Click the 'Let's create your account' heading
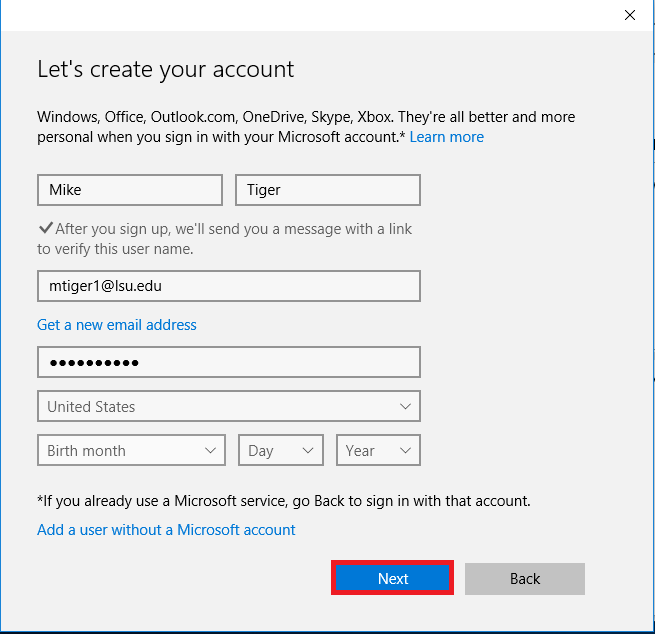The width and height of the screenshot is (655, 634). 166,69
